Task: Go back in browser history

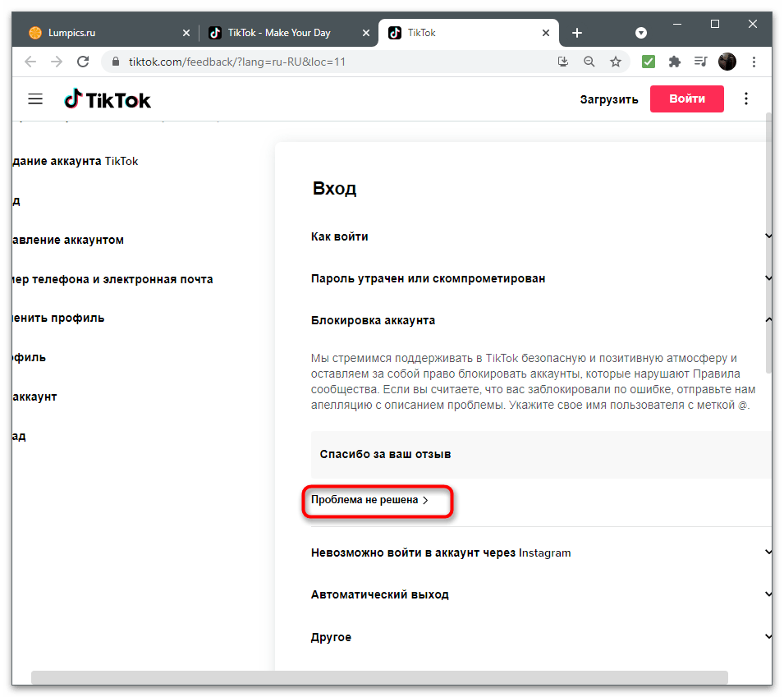Action: 30,62
